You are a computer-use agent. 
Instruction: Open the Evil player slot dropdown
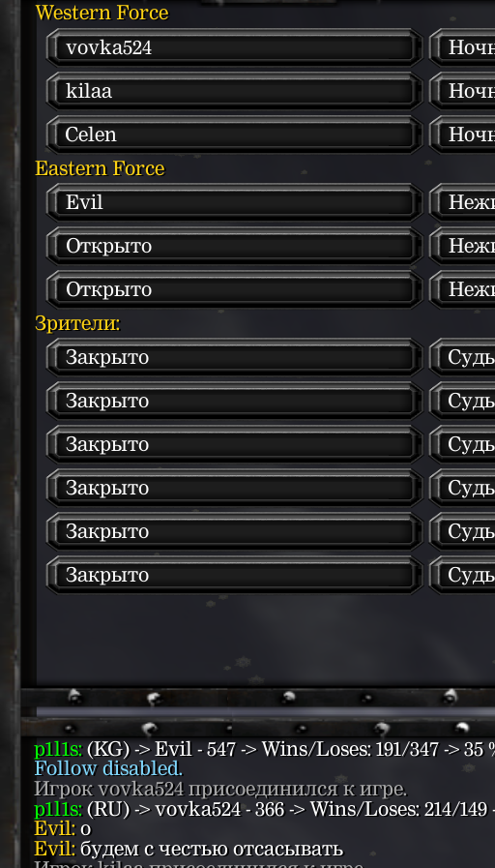(x=234, y=202)
